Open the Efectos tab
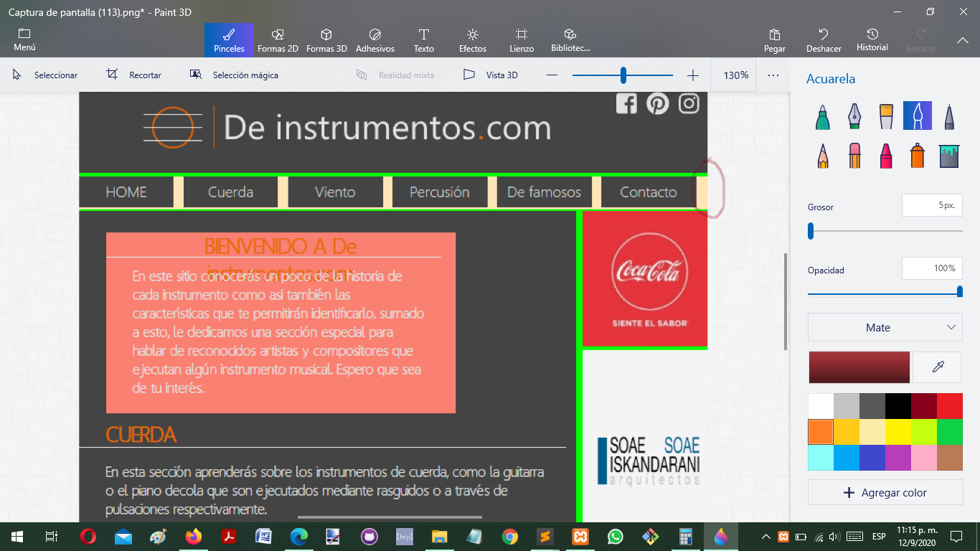Image resolution: width=980 pixels, height=551 pixels. pyautogui.click(x=473, y=40)
